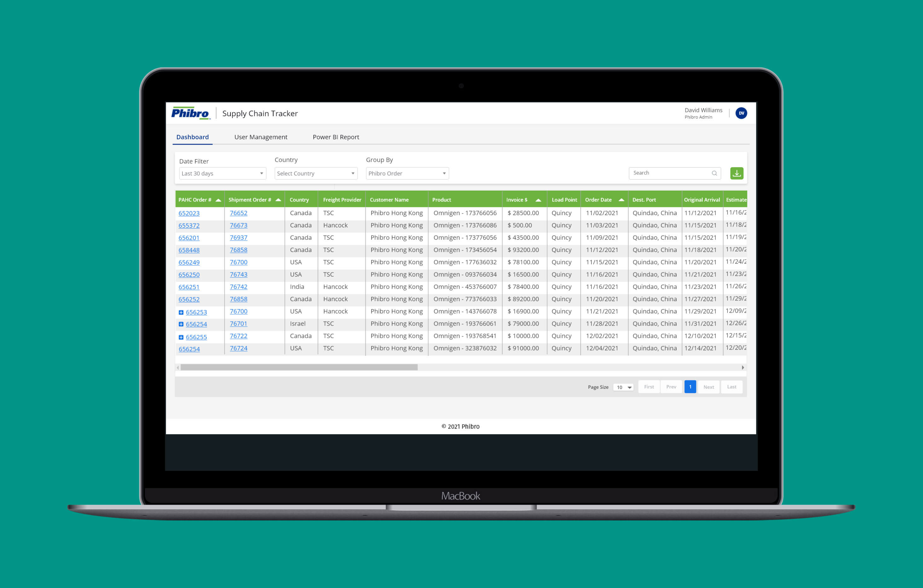Open the Date Filter dropdown

[x=222, y=174]
